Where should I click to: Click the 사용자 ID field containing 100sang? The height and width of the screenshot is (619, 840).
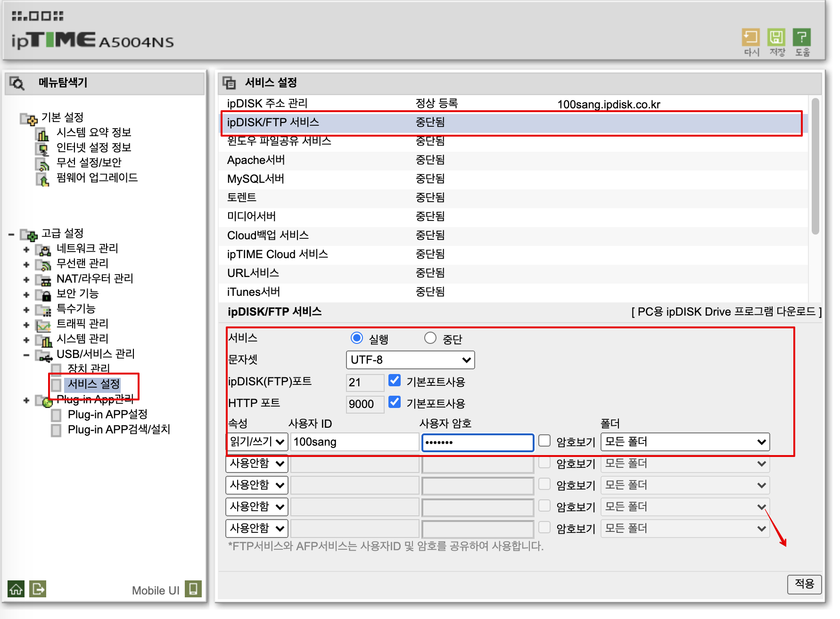[x=354, y=442]
